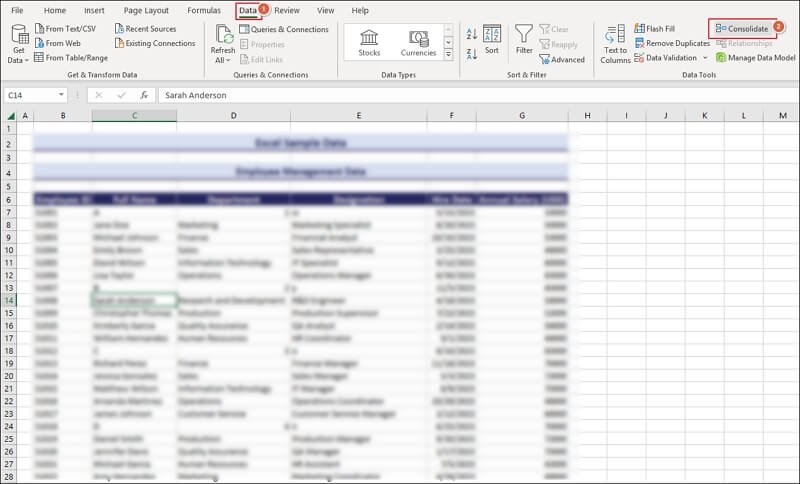Open the Refresh All dropdown
The width and height of the screenshot is (800, 484).
(222, 59)
